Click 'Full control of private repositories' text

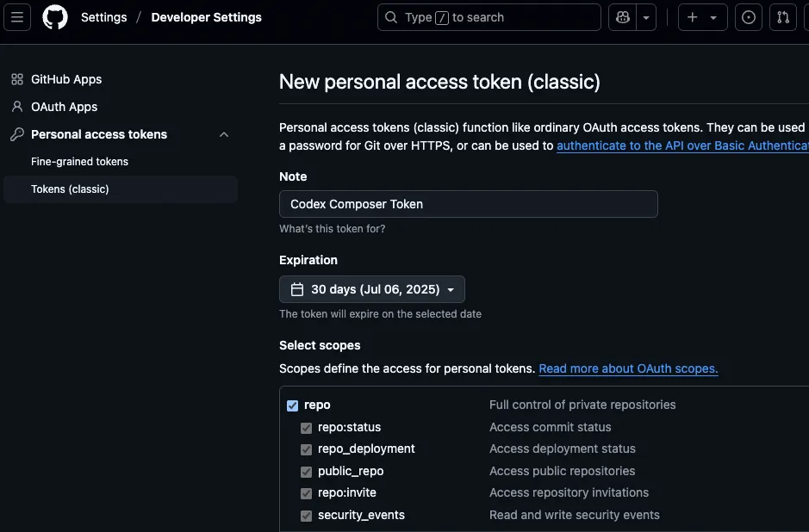[582, 405]
